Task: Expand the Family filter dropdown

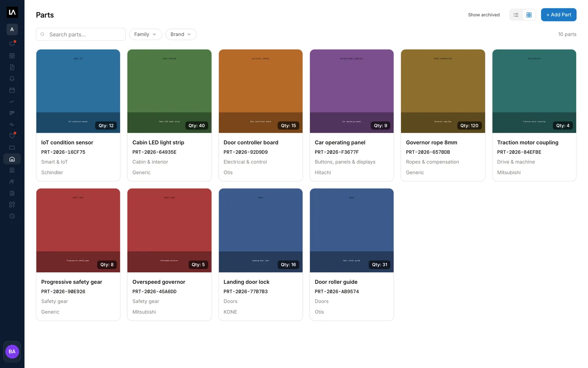Action: (x=146, y=34)
